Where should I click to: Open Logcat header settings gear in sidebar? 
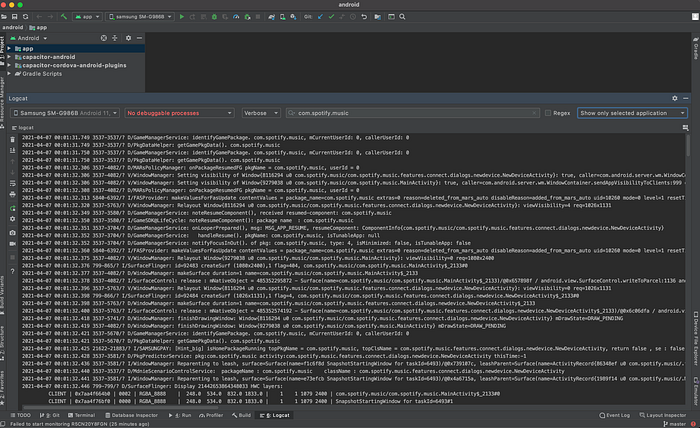click(x=12, y=219)
